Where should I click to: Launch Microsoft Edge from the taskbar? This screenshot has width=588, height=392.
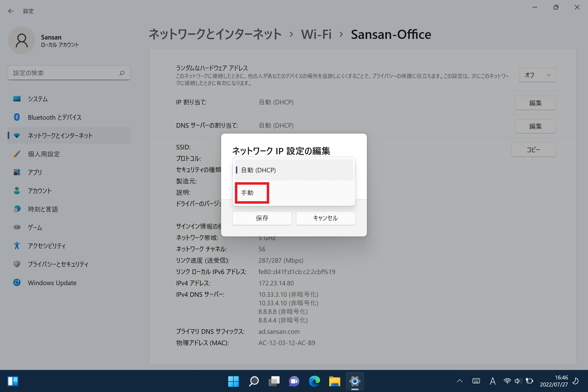click(x=314, y=381)
